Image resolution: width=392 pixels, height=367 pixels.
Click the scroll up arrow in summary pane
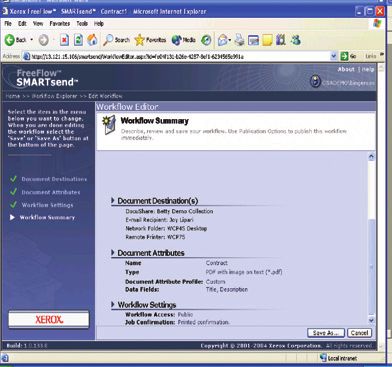372,157
